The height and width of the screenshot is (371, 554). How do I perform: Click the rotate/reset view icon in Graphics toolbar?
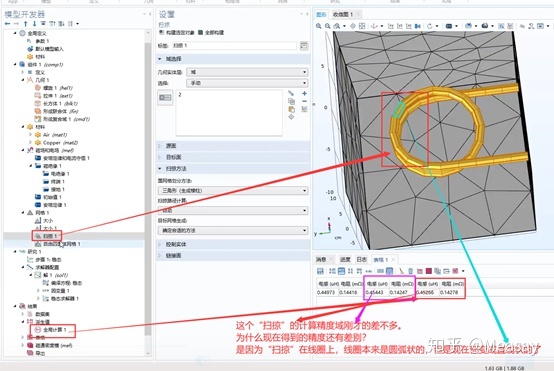click(x=430, y=26)
